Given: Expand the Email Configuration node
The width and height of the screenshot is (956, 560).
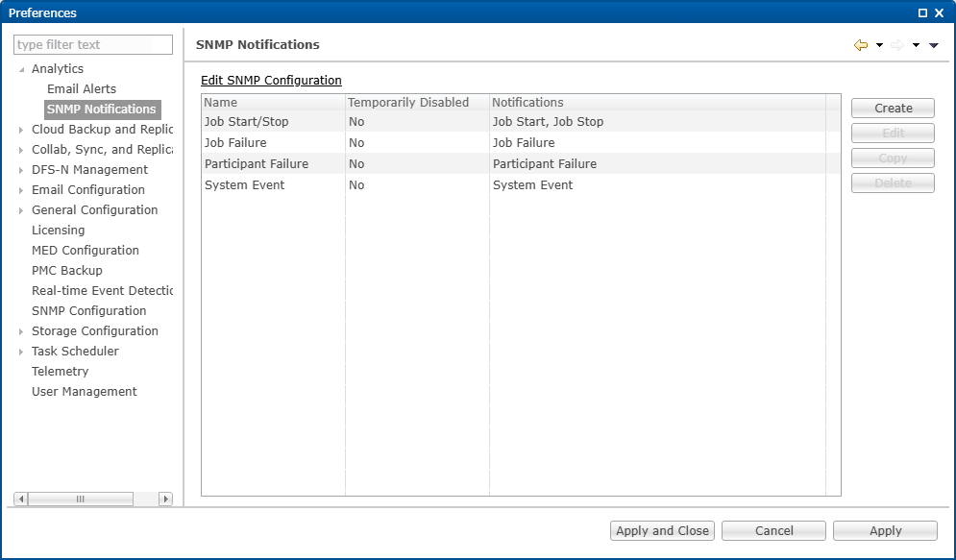Looking at the screenshot, I should [x=21, y=190].
